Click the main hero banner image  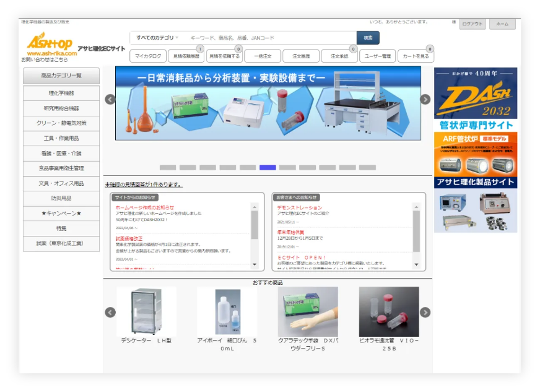268,103
